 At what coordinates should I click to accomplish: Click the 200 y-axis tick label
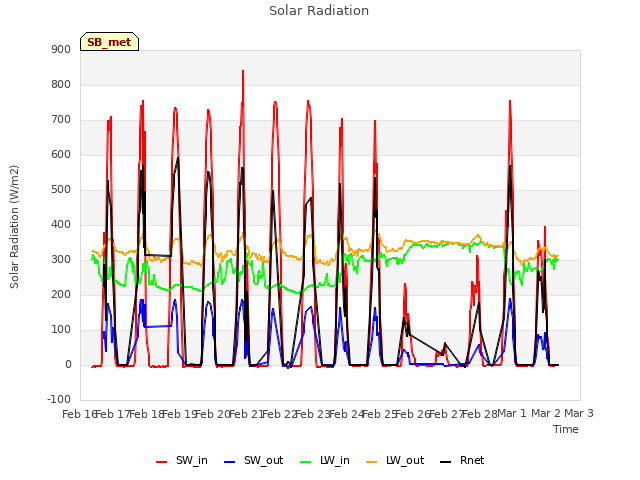(x=61, y=295)
